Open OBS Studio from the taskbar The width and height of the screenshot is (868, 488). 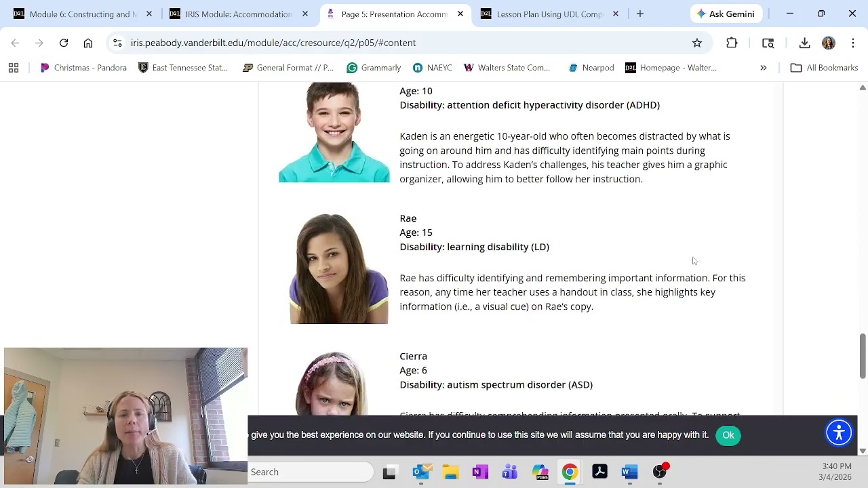pyautogui.click(x=660, y=472)
